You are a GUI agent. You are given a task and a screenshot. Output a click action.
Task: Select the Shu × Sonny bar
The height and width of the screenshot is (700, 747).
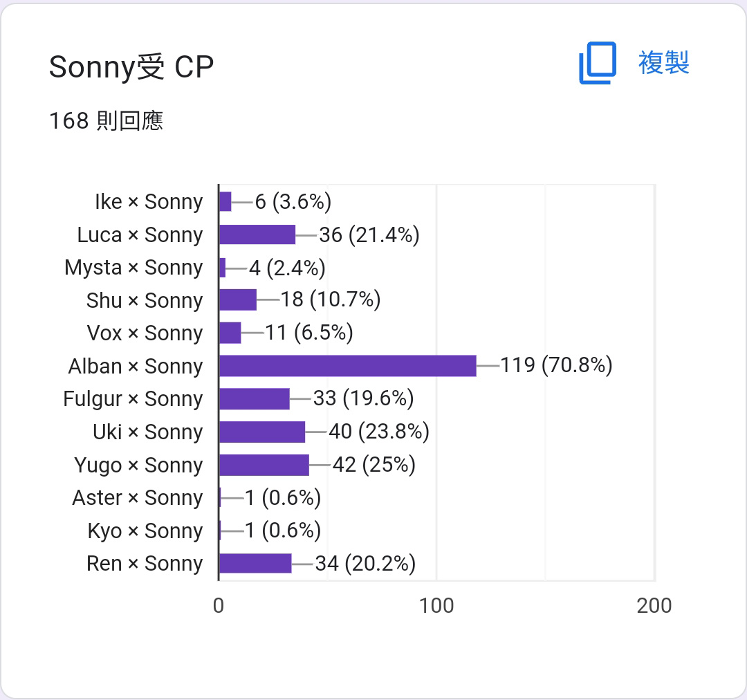pos(238,300)
